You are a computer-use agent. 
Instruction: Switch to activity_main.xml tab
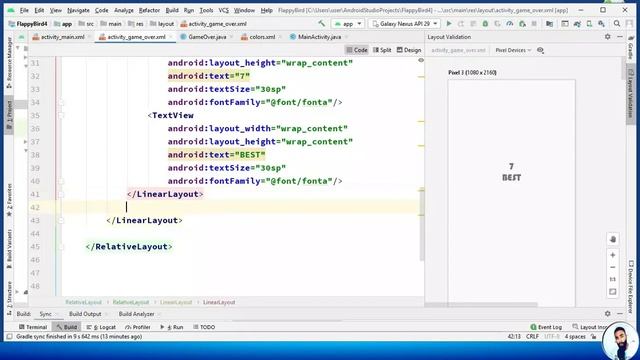[62, 37]
